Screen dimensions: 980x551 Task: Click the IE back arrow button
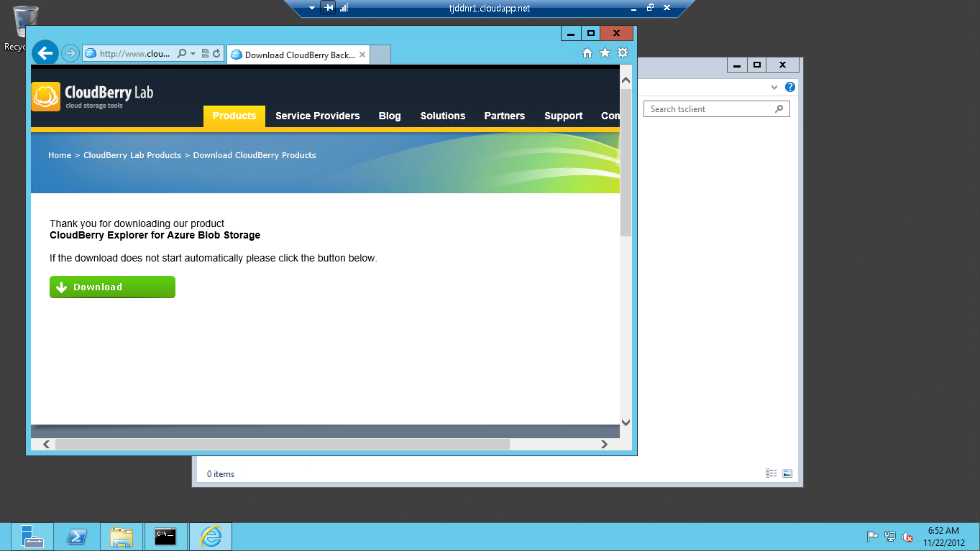point(45,52)
